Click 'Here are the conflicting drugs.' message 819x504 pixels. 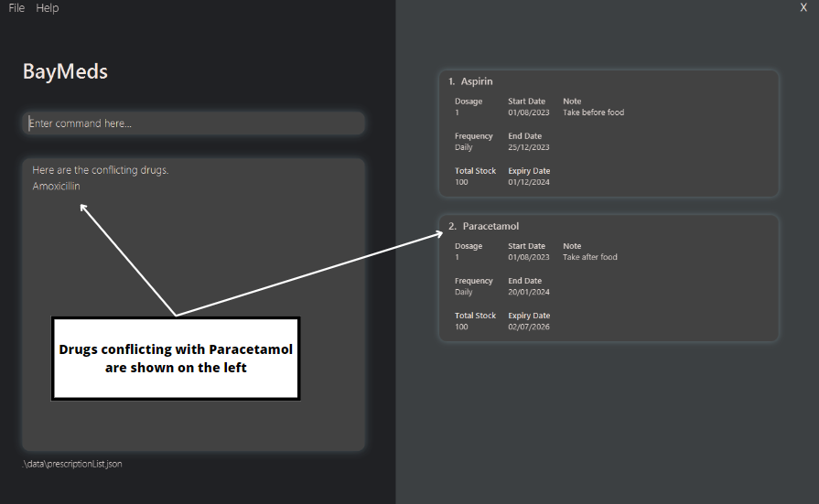pyautogui.click(x=101, y=170)
